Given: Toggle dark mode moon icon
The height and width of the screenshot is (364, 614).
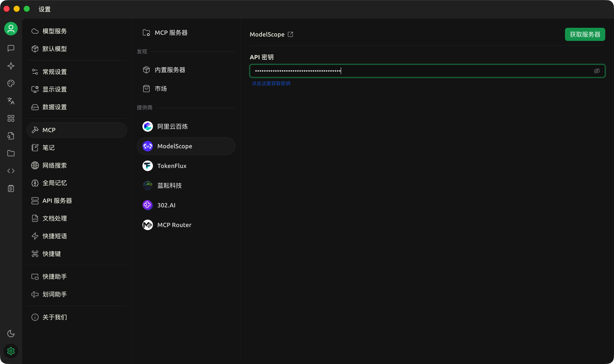Looking at the screenshot, I should (11, 334).
